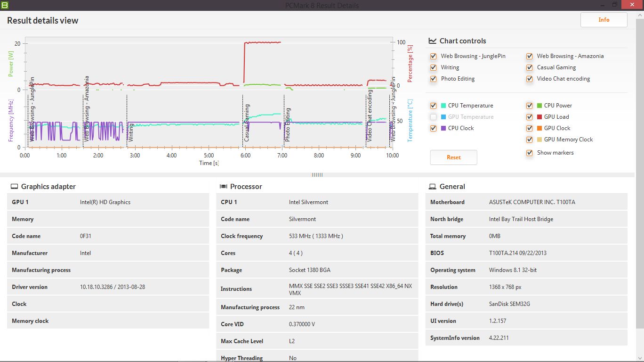Screen dimensions: 644x362
Task: Open the Info button
Action: [x=604, y=20]
